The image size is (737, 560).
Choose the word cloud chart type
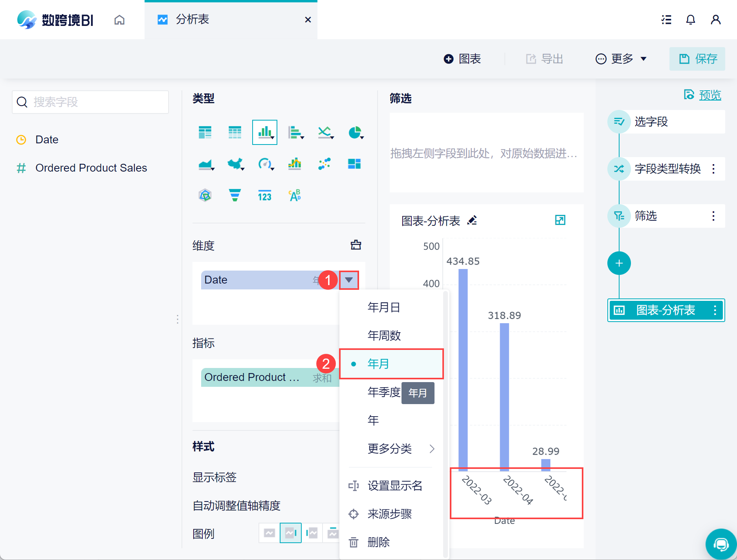click(295, 195)
